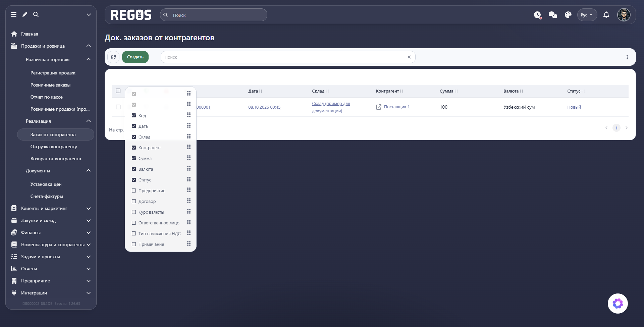Open the Поставщик 1 link
The height and width of the screenshot is (327, 644).
(x=397, y=107)
